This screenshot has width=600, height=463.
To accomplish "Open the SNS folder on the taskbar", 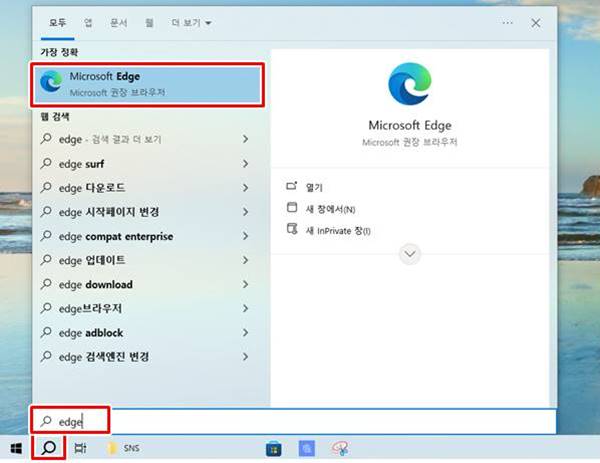I will click(123, 448).
